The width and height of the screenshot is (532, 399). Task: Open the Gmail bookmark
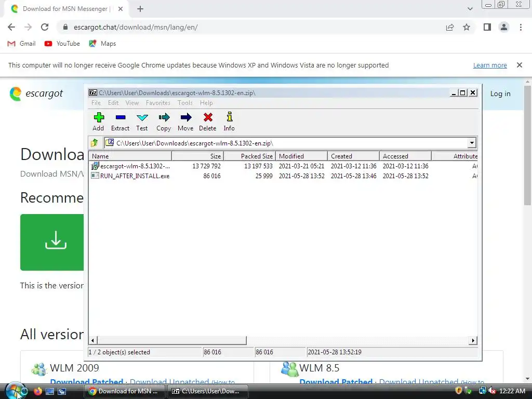tap(21, 44)
